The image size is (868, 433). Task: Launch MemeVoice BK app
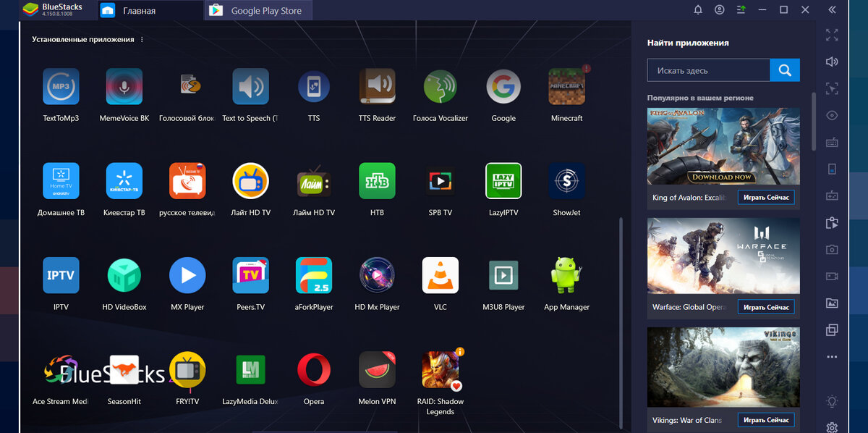tap(124, 87)
